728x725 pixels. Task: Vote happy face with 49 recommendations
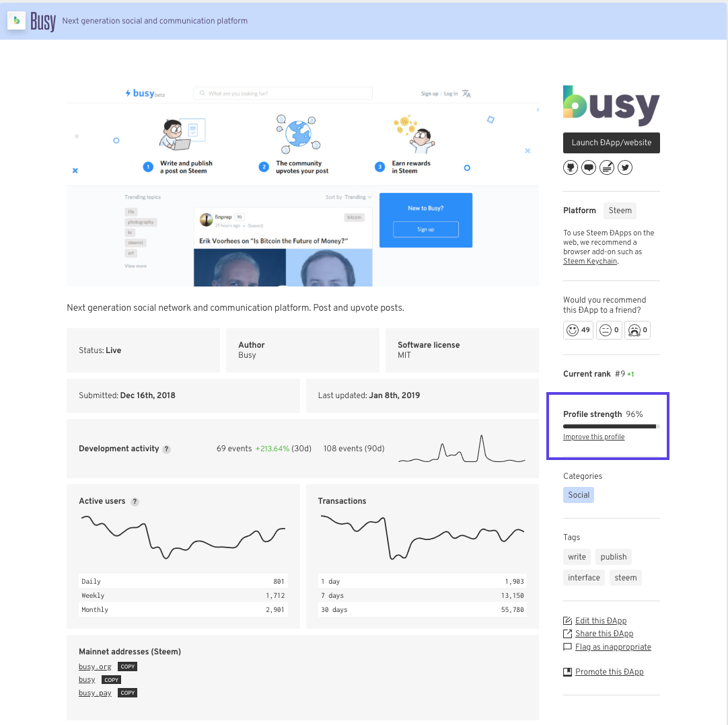pyautogui.click(x=578, y=330)
